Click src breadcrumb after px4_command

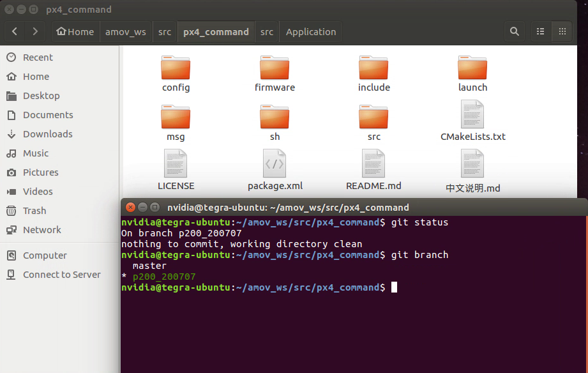267,31
